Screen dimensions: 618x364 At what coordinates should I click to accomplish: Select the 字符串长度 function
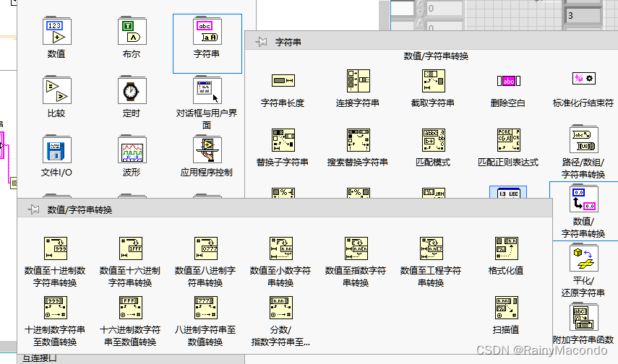(283, 81)
